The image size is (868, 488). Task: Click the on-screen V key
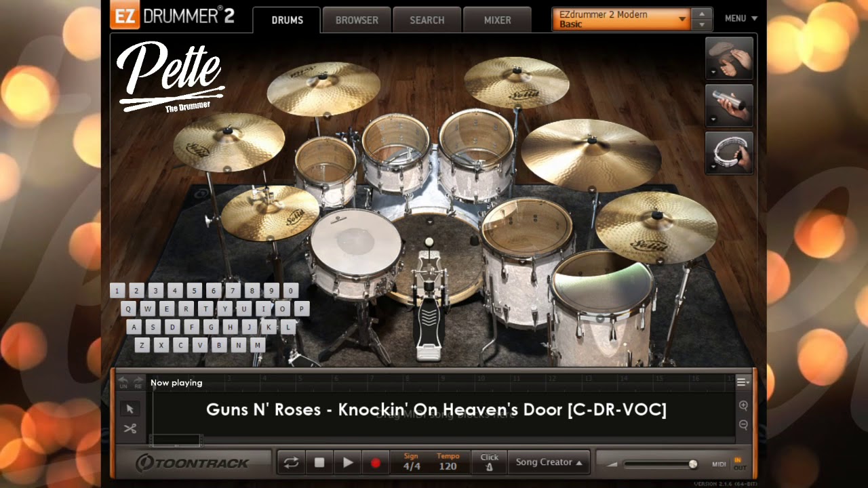coord(200,346)
